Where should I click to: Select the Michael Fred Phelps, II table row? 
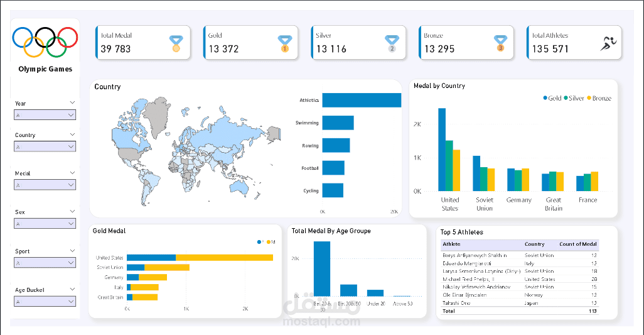(520, 279)
